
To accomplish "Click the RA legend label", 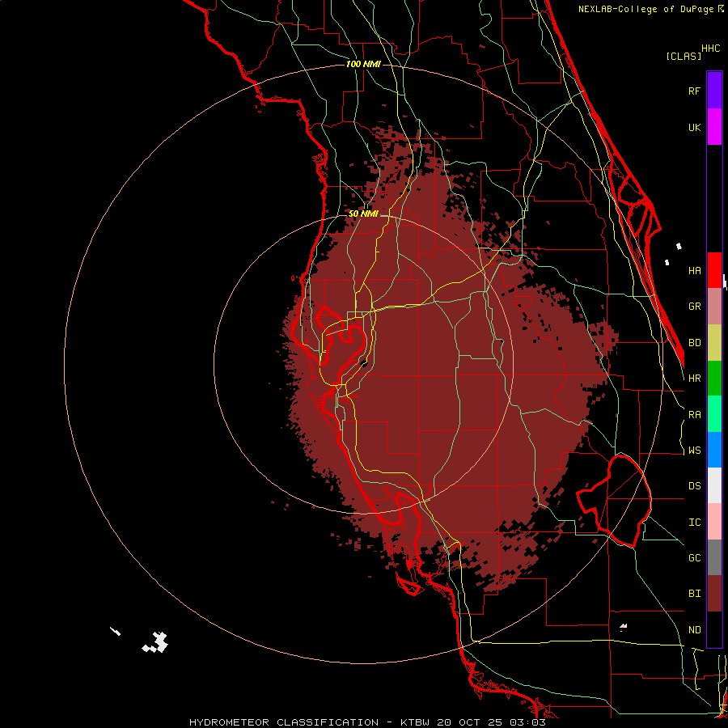I will click(x=694, y=415).
